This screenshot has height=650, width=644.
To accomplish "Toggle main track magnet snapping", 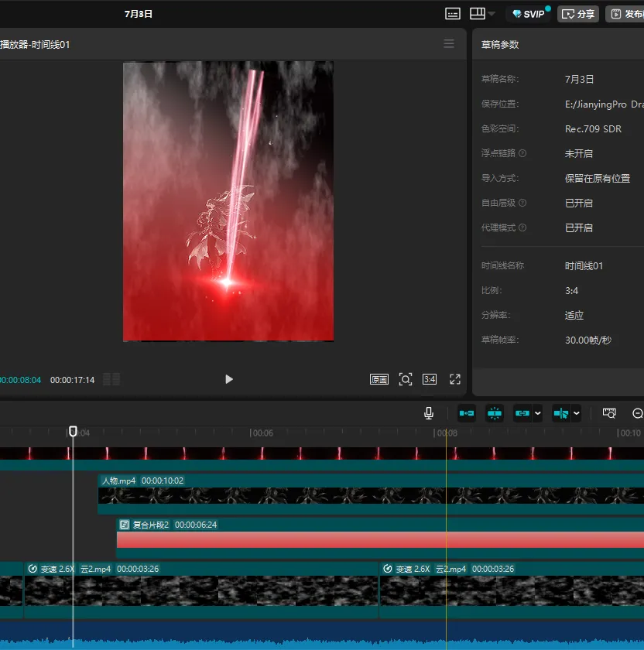I will pyautogui.click(x=467, y=413).
